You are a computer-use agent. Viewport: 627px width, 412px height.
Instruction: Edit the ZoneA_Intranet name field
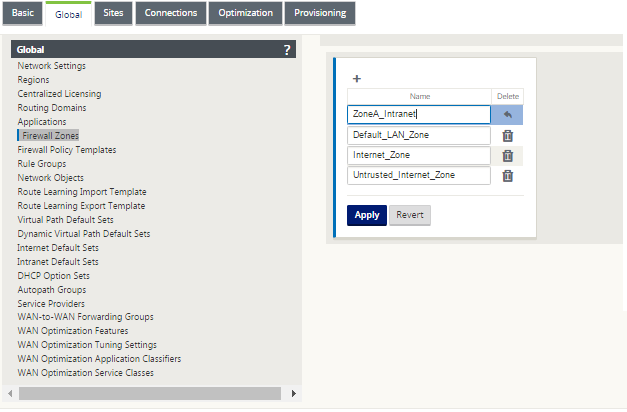click(x=419, y=114)
